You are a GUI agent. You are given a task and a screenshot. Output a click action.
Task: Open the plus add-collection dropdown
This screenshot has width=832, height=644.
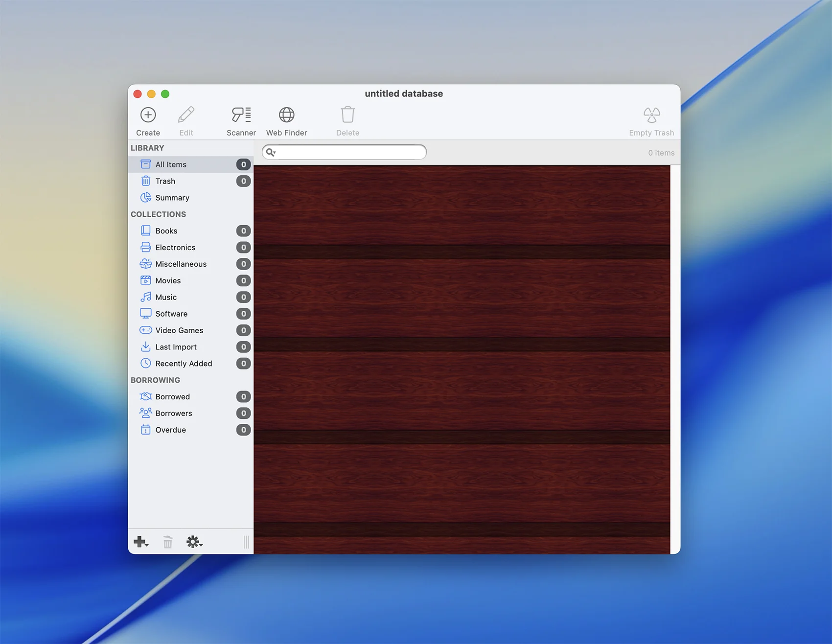point(141,542)
